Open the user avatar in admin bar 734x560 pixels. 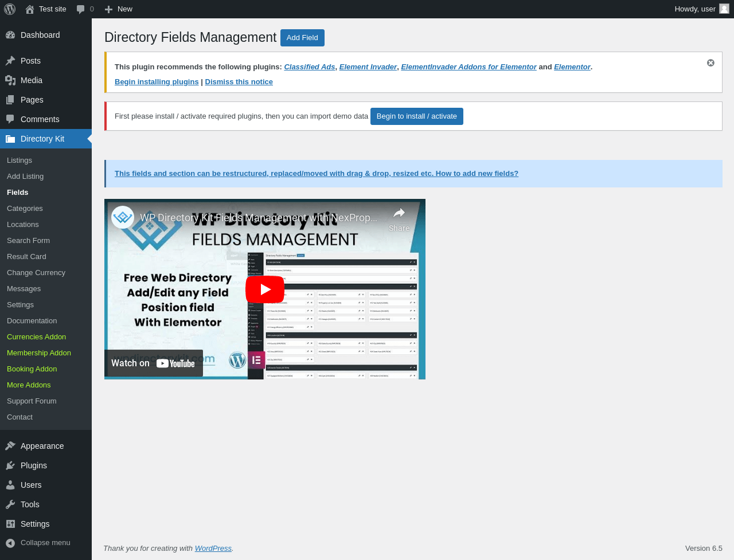click(724, 9)
